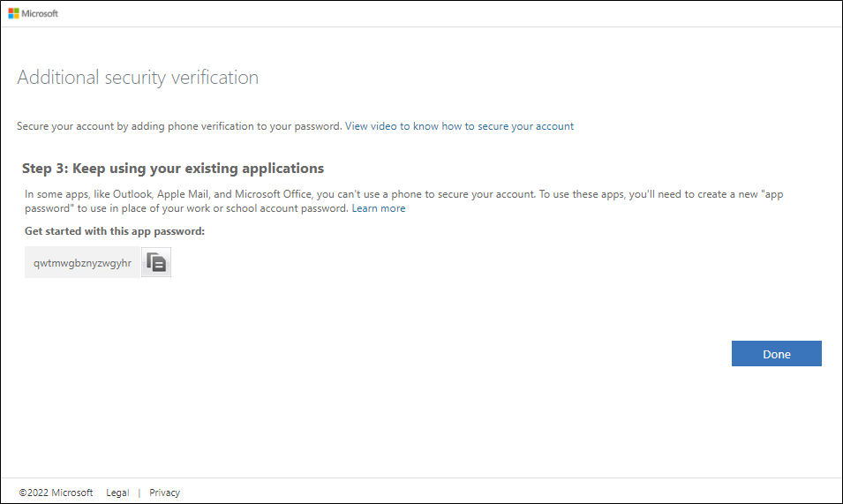843x504 pixels.
Task: Click the "Secure your account by adding phone verification" text
Action: pyautogui.click(x=178, y=126)
